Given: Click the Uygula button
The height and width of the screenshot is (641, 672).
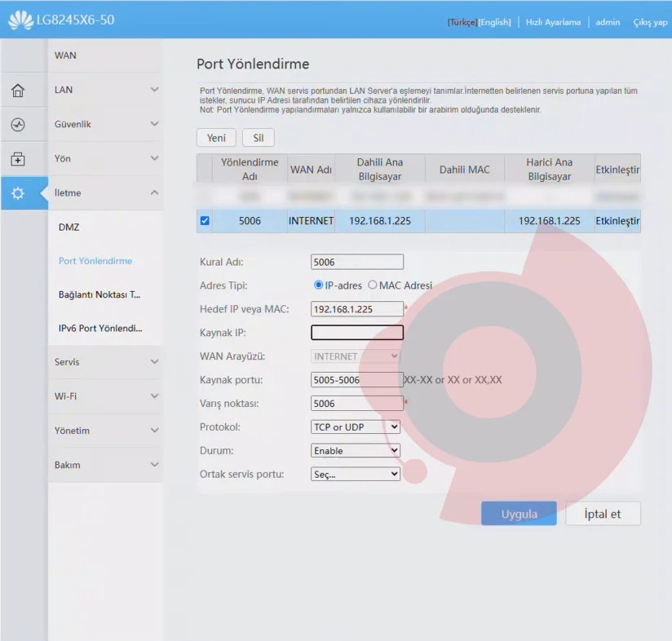Looking at the screenshot, I should pos(519,513).
